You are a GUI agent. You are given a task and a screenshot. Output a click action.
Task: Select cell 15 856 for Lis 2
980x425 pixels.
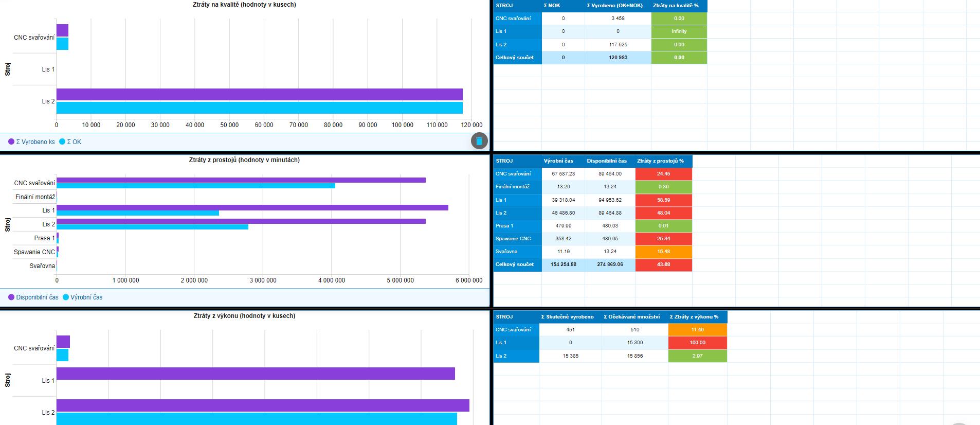(635, 356)
